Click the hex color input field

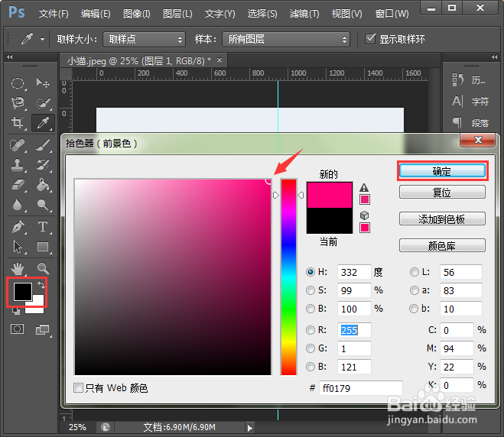pos(361,388)
